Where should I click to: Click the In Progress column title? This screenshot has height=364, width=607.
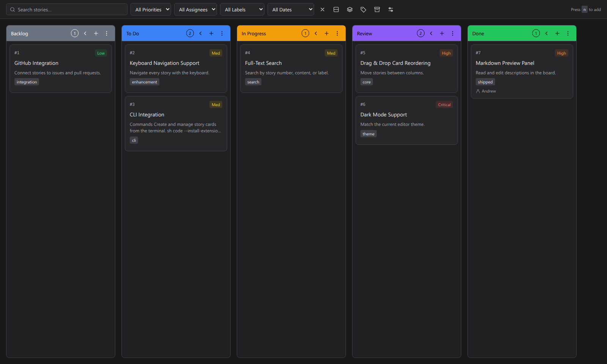[254, 33]
